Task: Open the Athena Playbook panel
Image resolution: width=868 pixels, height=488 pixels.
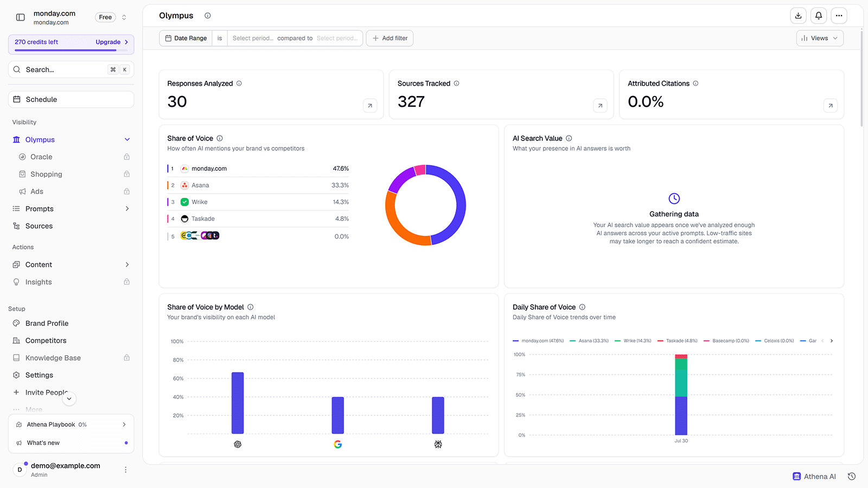Action: tap(71, 425)
